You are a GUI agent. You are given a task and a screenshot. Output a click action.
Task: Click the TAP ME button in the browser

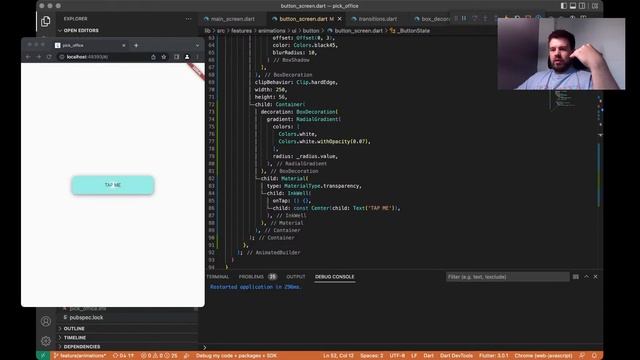113,185
